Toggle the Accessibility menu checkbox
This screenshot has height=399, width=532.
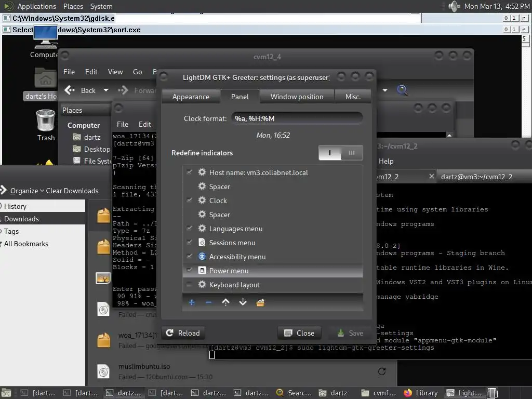click(x=189, y=257)
